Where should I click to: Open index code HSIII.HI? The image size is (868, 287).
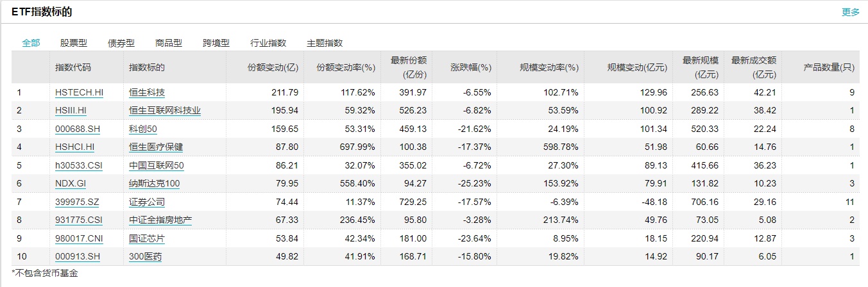click(x=71, y=110)
